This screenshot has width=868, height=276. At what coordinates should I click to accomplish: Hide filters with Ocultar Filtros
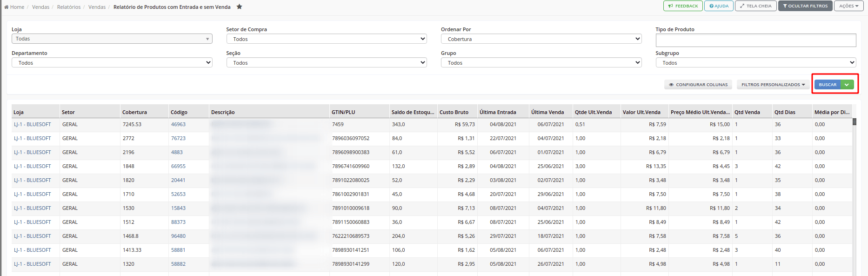805,6
